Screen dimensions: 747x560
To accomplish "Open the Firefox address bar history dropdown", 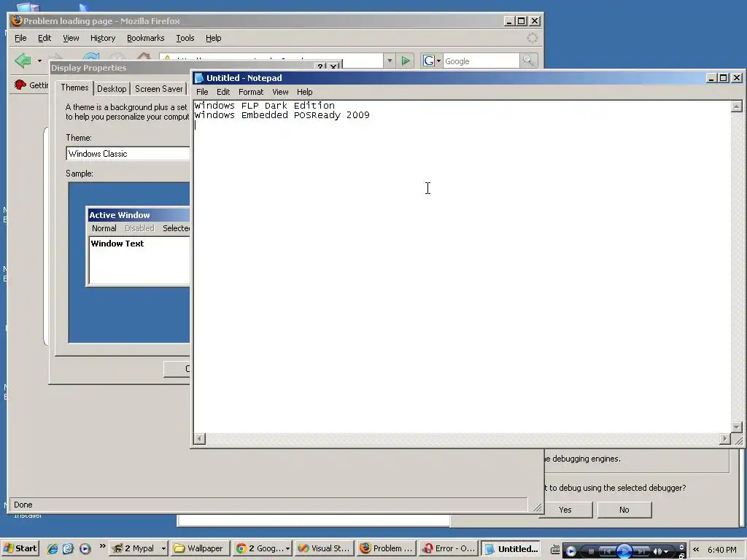I will click(390, 61).
